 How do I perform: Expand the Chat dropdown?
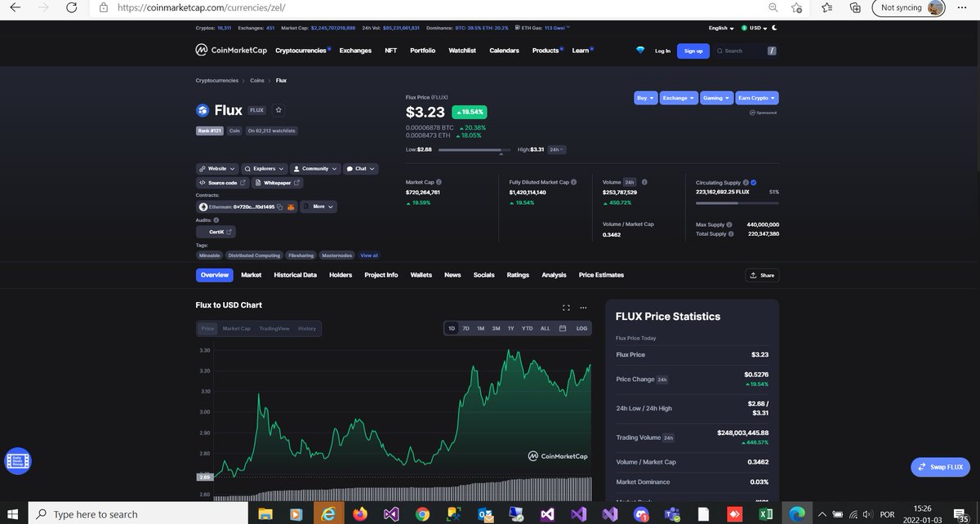tap(360, 169)
